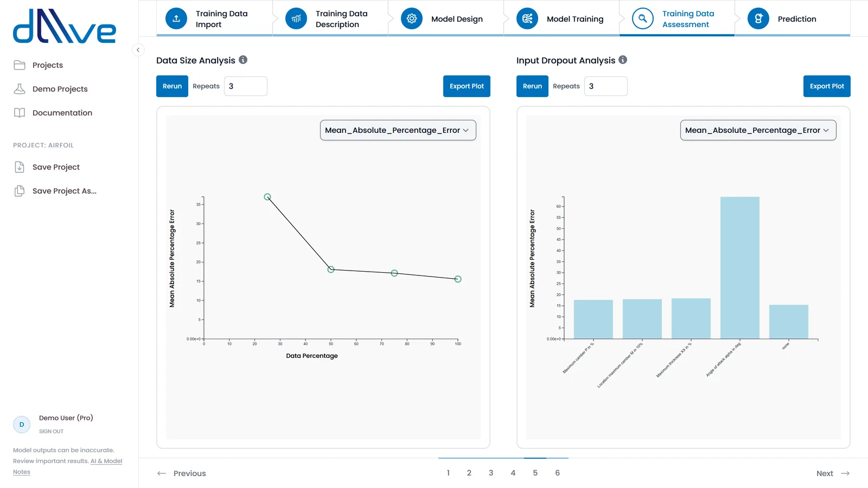Click the Prediction step icon
This screenshot has width=868, height=488.
point(758,18)
